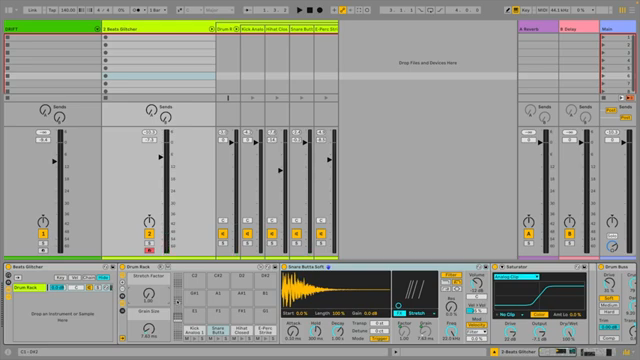The width and height of the screenshot is (640, 360).
Task: Arm the Arrangement Record button
Action: pyautogui.click(x=320, y=10)
